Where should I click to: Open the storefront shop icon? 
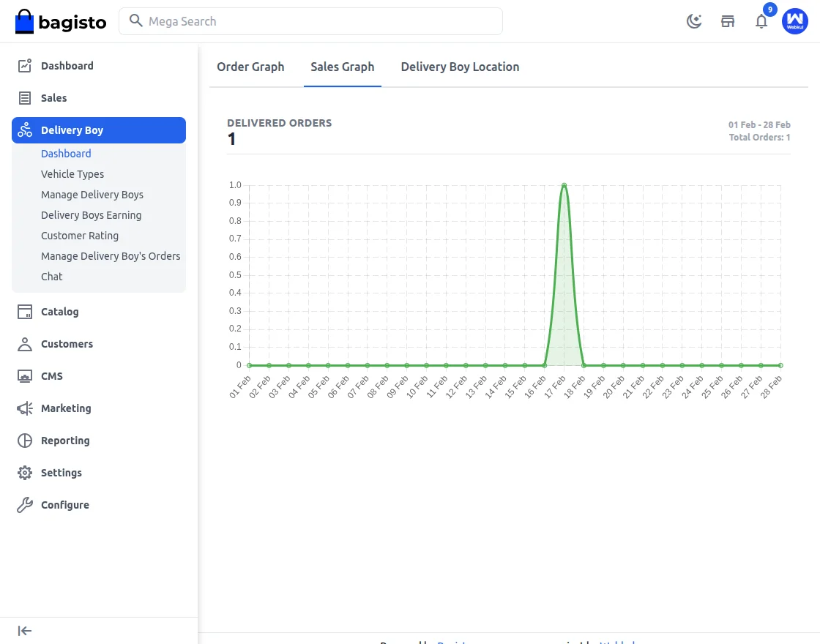click(x=728, y=21)
